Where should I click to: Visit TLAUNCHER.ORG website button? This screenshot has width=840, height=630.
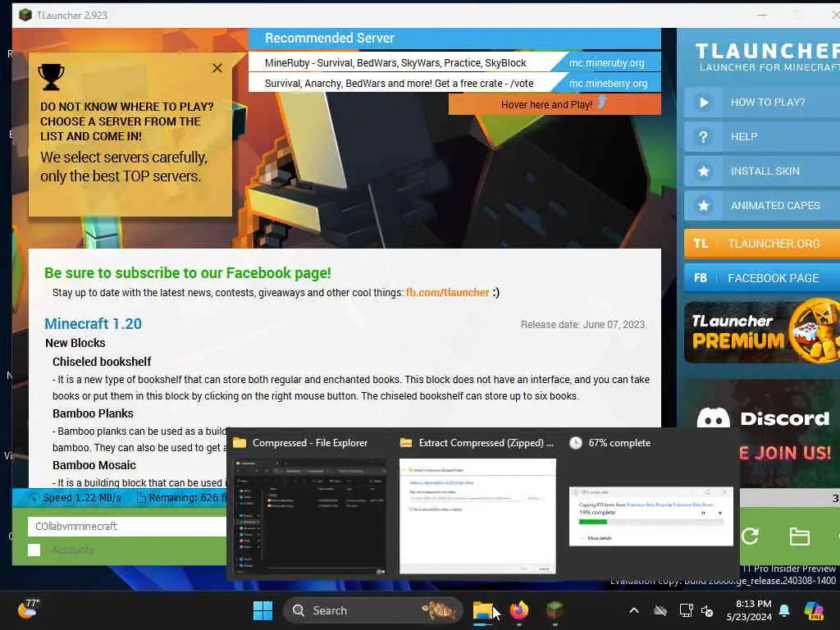coord(762,244)
